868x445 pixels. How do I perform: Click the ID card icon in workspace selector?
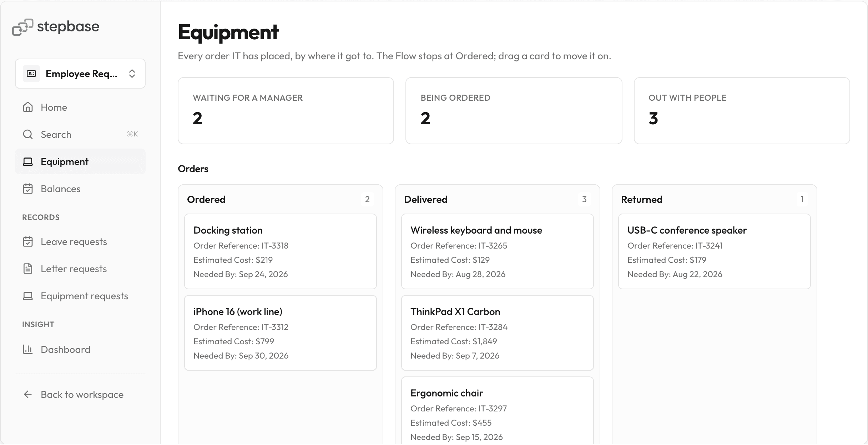pos(31,74)
